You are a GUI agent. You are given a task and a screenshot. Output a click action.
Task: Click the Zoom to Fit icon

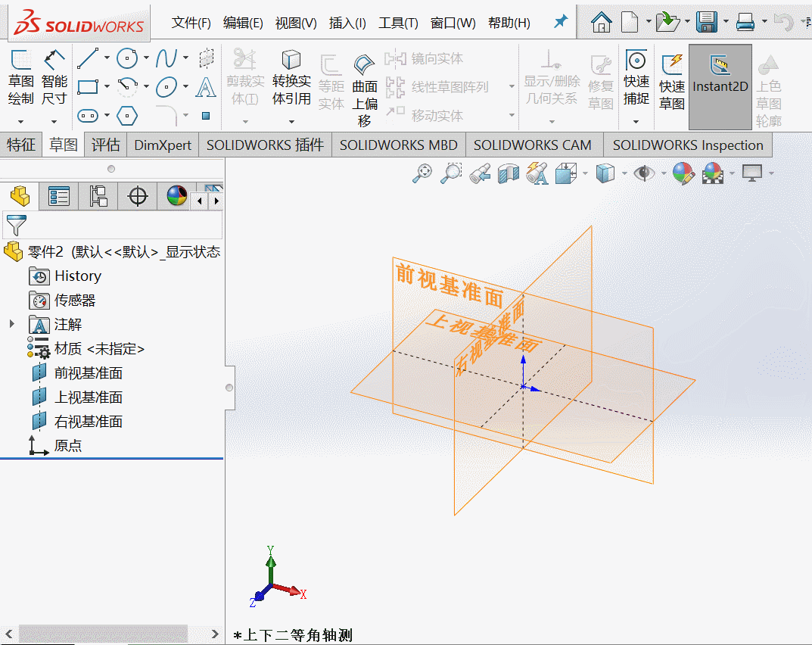point(422,173)
